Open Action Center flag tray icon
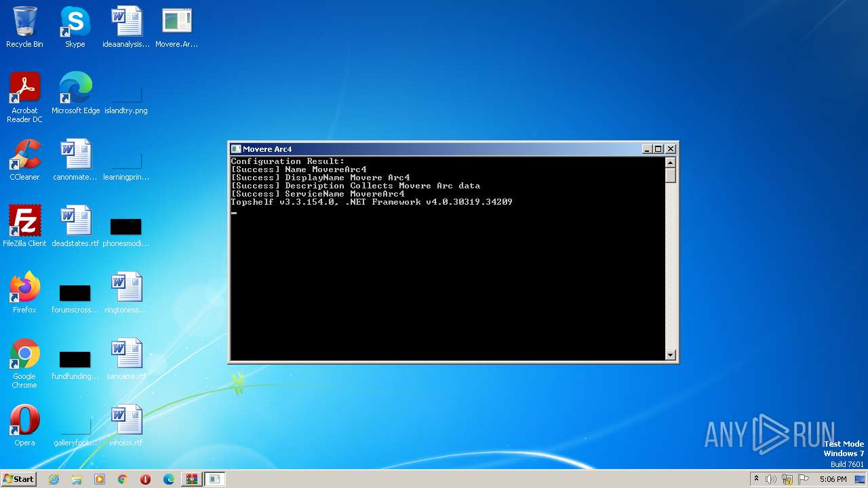The width and height of the screenshot is (868, 488). coord(804,479)
